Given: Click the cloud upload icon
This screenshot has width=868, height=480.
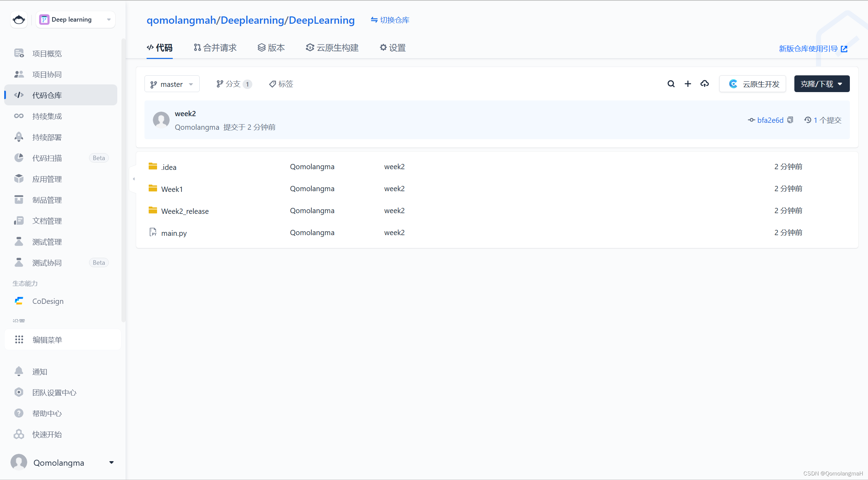Looking at the screenshot, I should point(704,84).
